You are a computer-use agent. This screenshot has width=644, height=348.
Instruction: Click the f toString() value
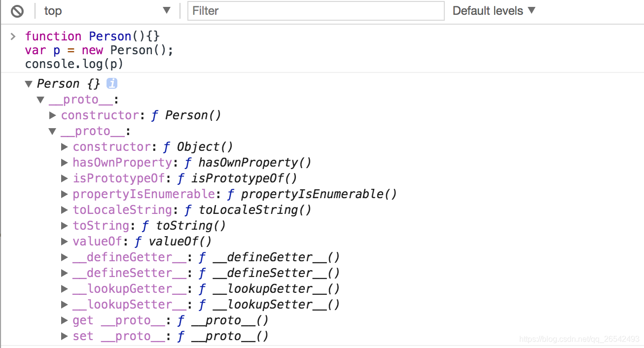pos(184,226)
